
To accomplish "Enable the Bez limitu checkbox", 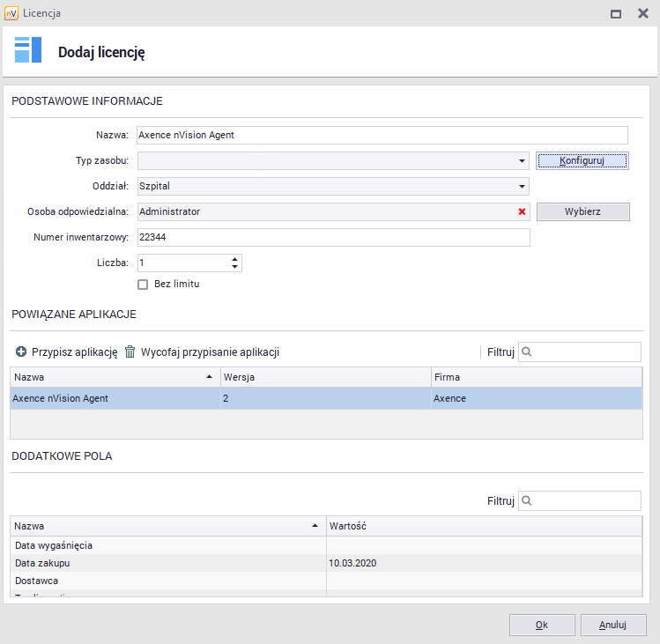I will (143, 285).
